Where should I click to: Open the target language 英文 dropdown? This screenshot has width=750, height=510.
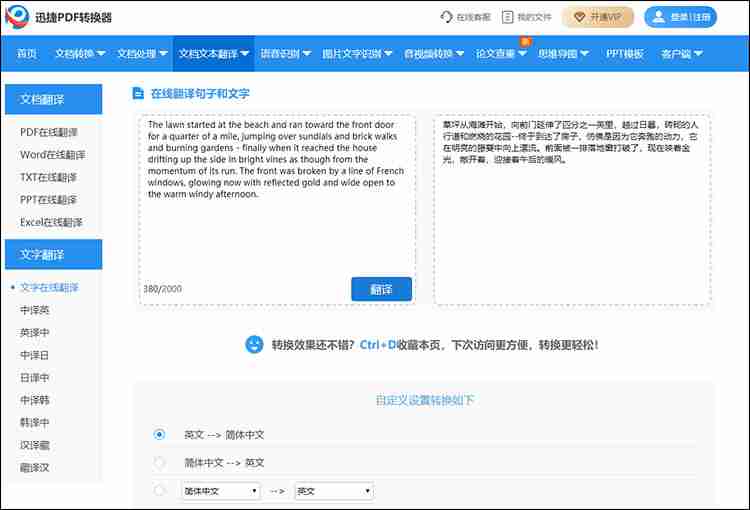(x=333, y=491)
